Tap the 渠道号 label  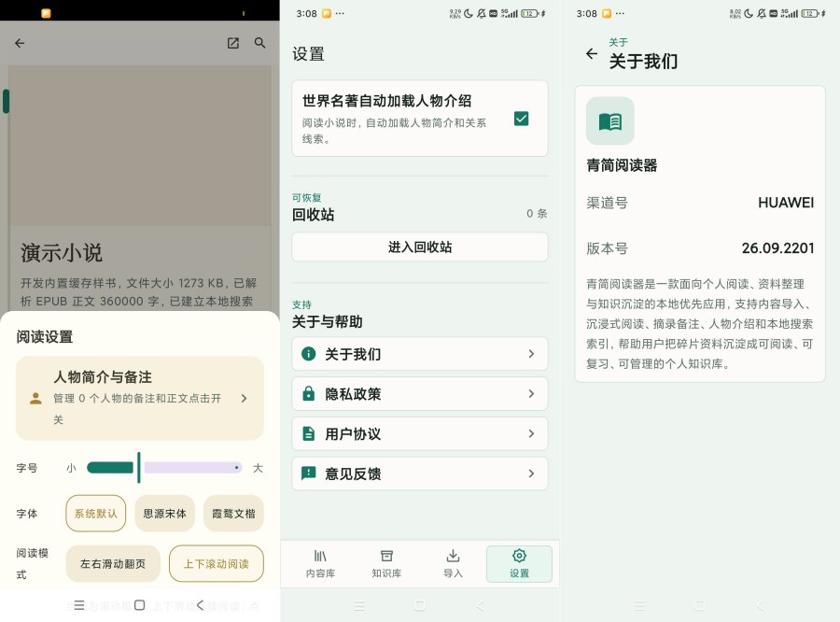tap(607, 203)
